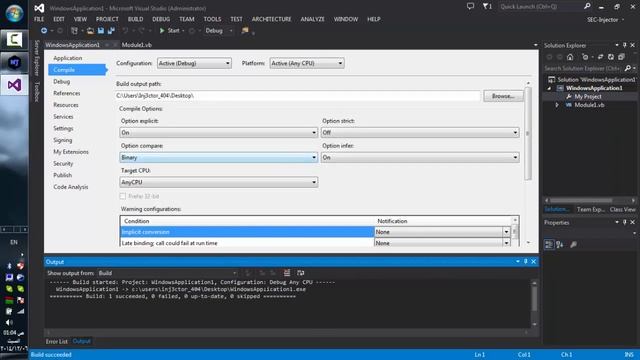Click the Solution Explorer Sync icon
The image size is (640, 360).
(600, 57)
